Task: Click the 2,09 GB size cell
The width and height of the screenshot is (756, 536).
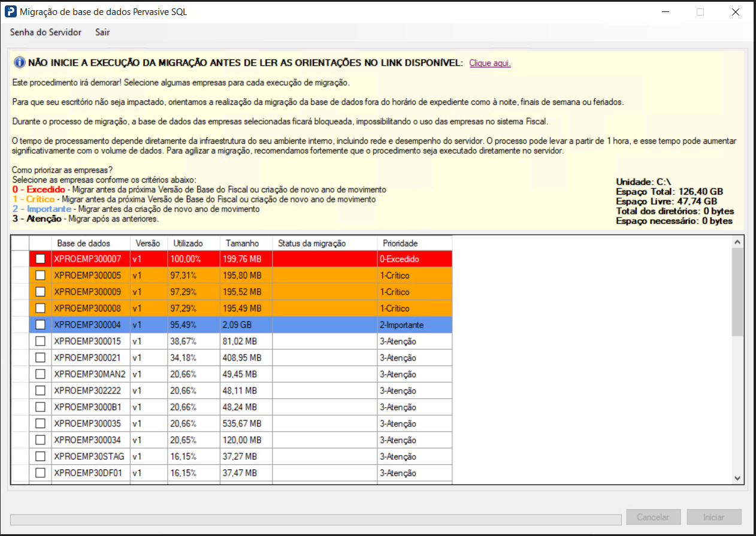Action: (246, 325)
